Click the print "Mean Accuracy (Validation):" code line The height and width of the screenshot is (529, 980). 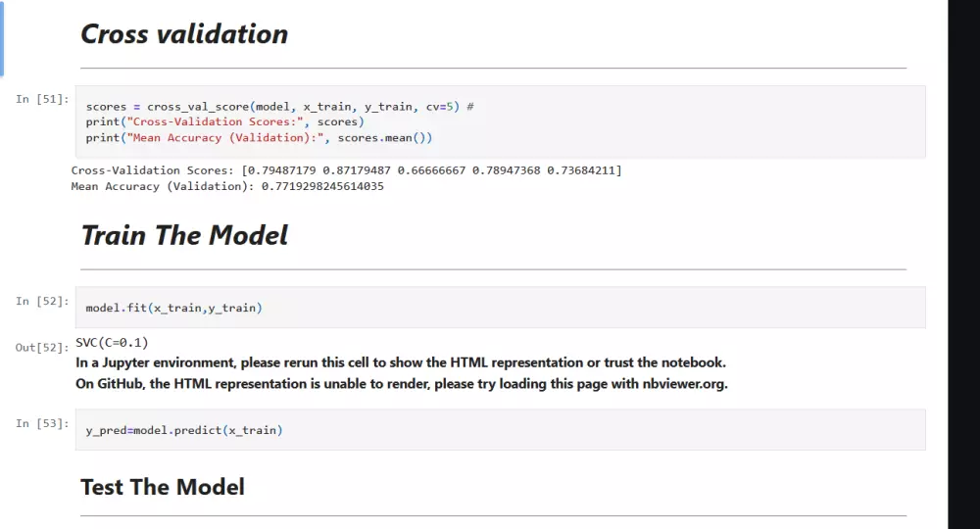(x=259, y=138)
